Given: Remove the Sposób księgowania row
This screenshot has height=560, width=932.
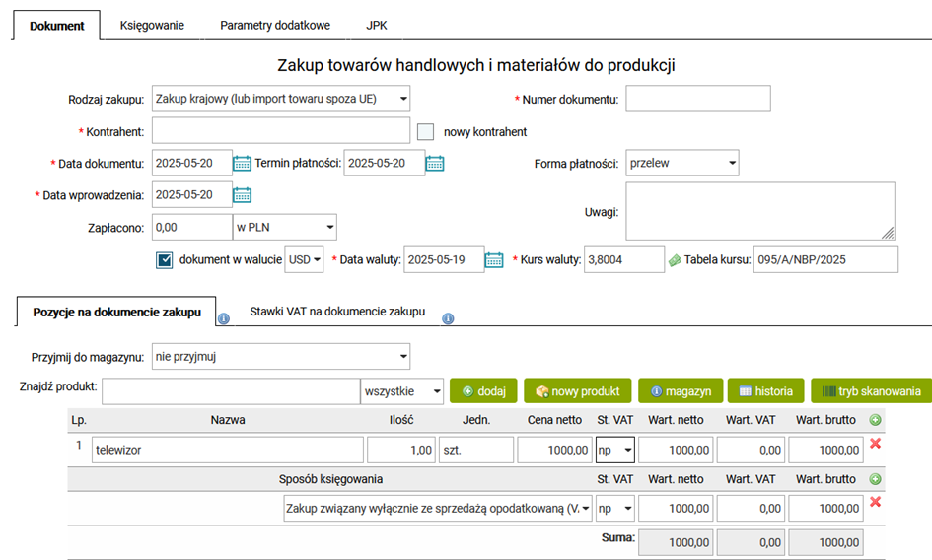Looking at the screenshot, I should [874, 503].
